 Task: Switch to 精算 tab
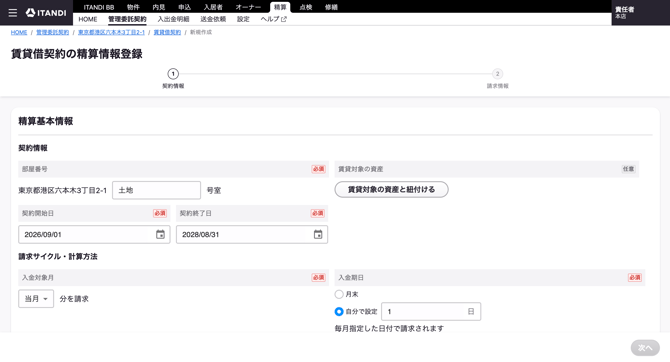point(280,7)
